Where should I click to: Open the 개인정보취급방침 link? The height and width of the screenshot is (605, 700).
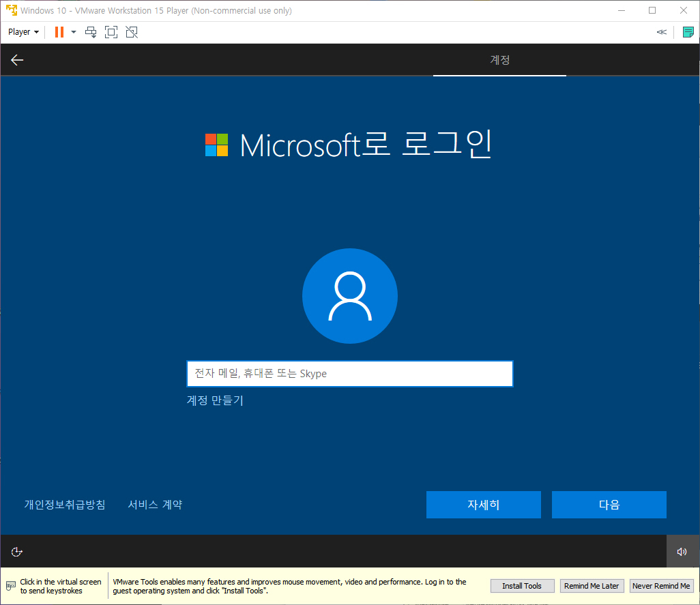65,505
